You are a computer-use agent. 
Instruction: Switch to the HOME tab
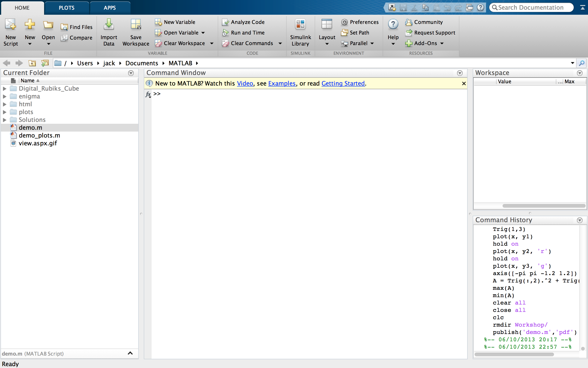tap(22, 8)
